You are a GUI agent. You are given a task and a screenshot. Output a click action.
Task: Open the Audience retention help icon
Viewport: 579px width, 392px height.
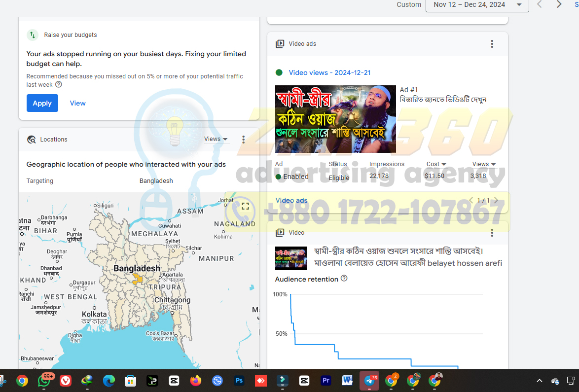(x=344, y=278)
